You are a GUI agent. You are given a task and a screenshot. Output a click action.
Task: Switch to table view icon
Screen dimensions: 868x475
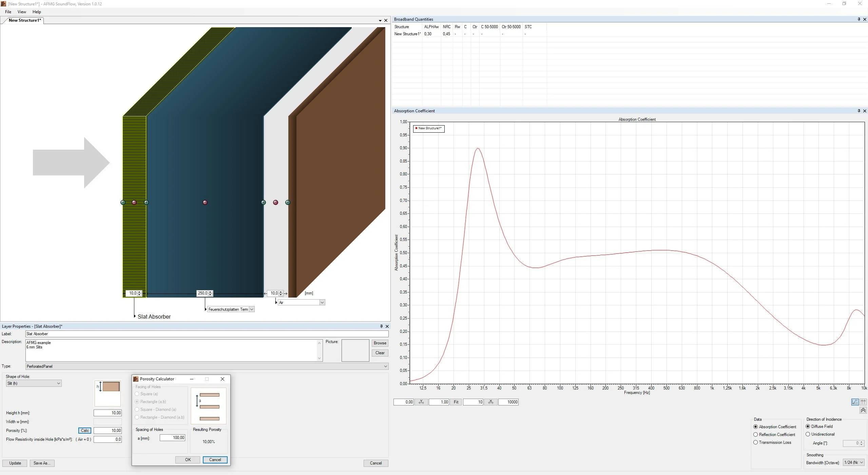863,402
